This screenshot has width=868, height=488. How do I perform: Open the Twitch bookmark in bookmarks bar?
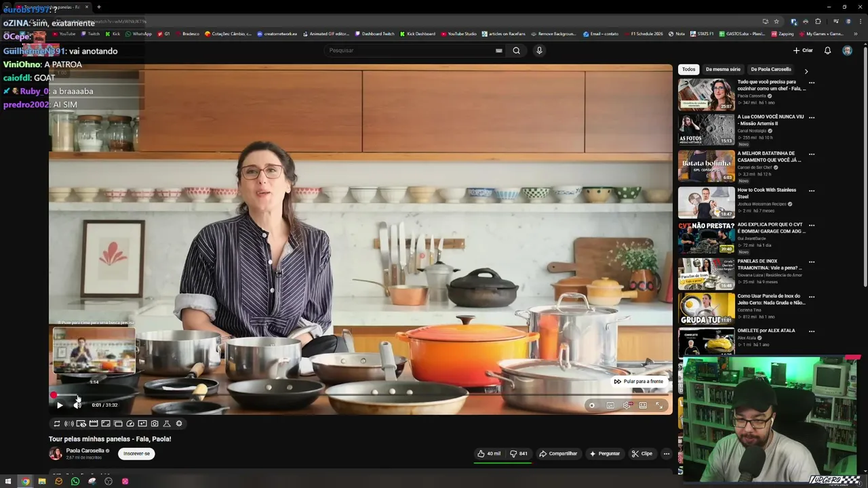pos(90,34)
